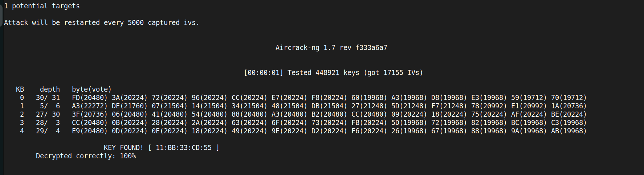Click the KB column header
The width and height of the screenshot is (644, 175).
coord(20,89)
